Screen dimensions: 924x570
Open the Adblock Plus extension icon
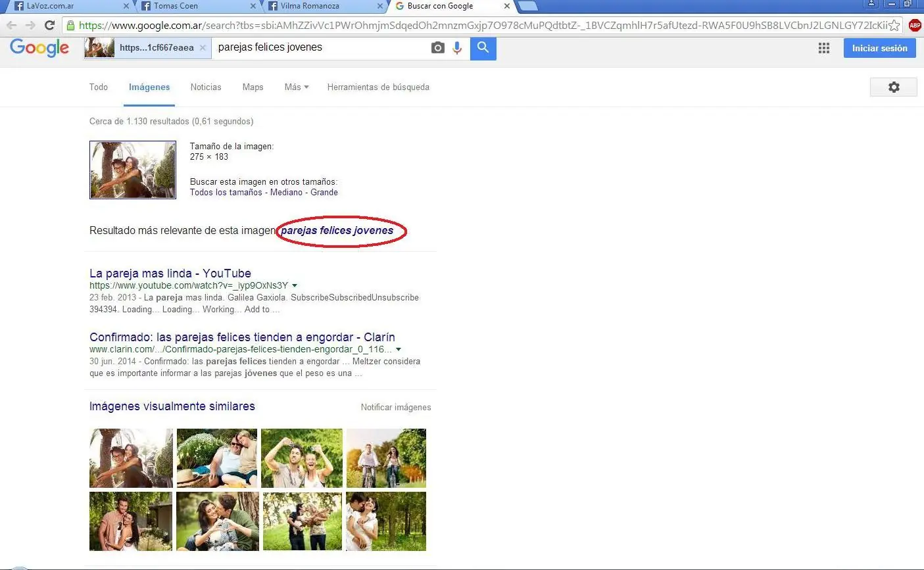tap(915, 25)
